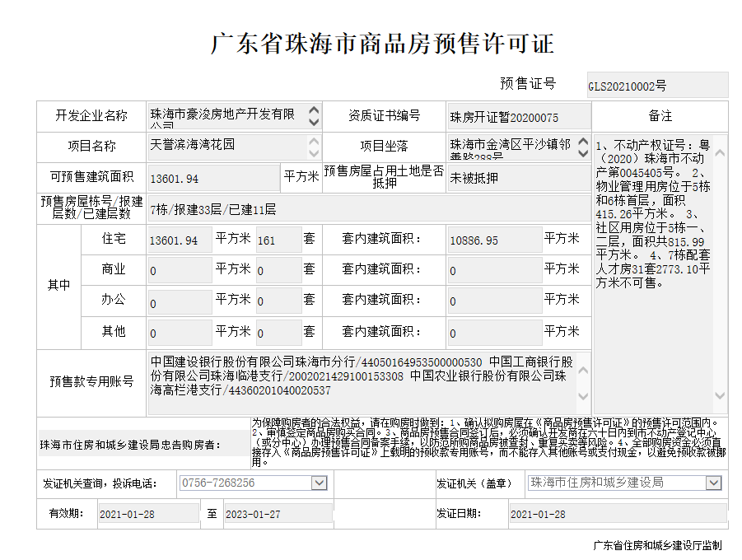Select validity start date 2021-01-28

147,514
